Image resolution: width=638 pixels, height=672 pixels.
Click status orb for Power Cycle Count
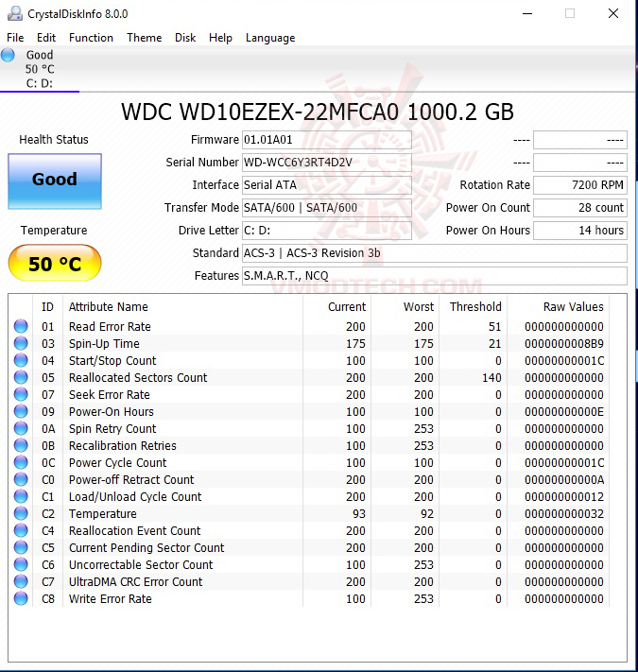coord(21,462)
